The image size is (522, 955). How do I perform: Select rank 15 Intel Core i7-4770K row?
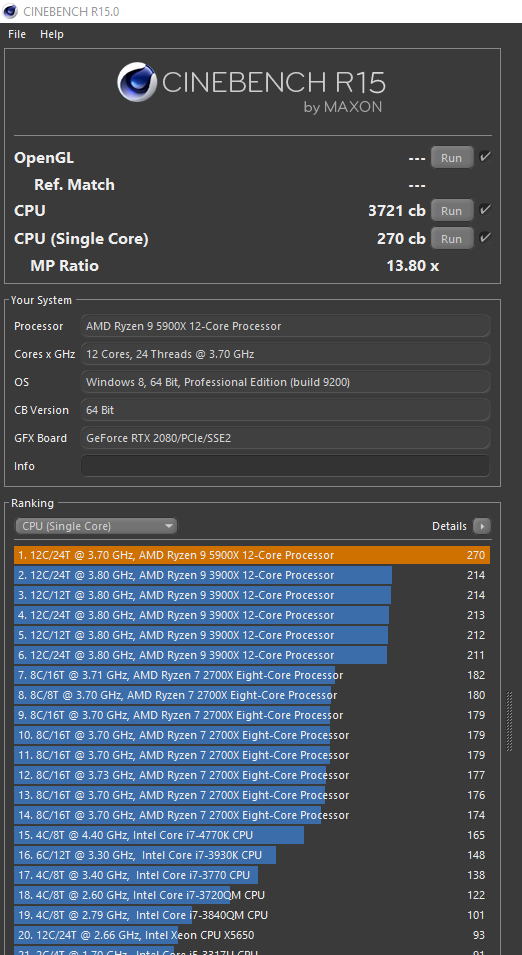[252, 835]
